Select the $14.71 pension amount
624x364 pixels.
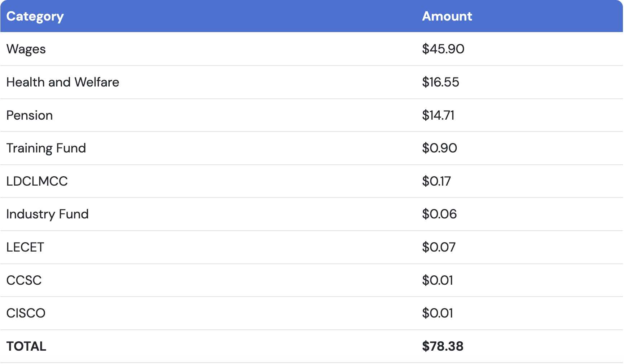pyautogui.click(x=438, y=115)
